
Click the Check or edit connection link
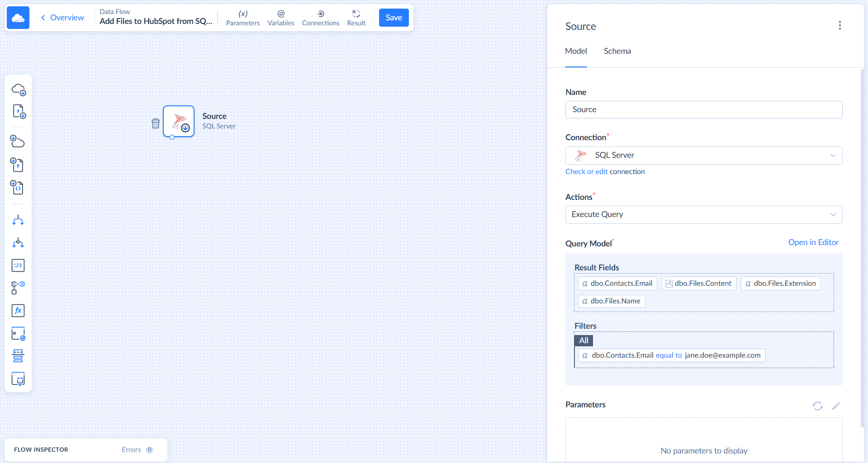point(586,172)
